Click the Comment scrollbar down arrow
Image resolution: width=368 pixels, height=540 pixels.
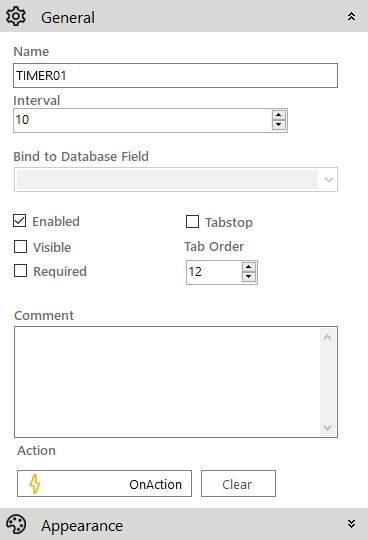327,428
